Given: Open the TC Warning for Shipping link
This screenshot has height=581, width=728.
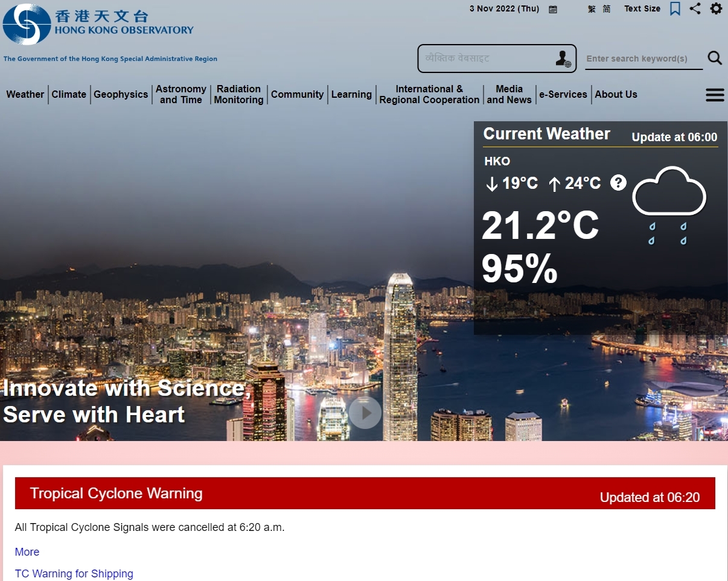Looking at the screenshot, I should pyautogui.click(x=74, y=574).
